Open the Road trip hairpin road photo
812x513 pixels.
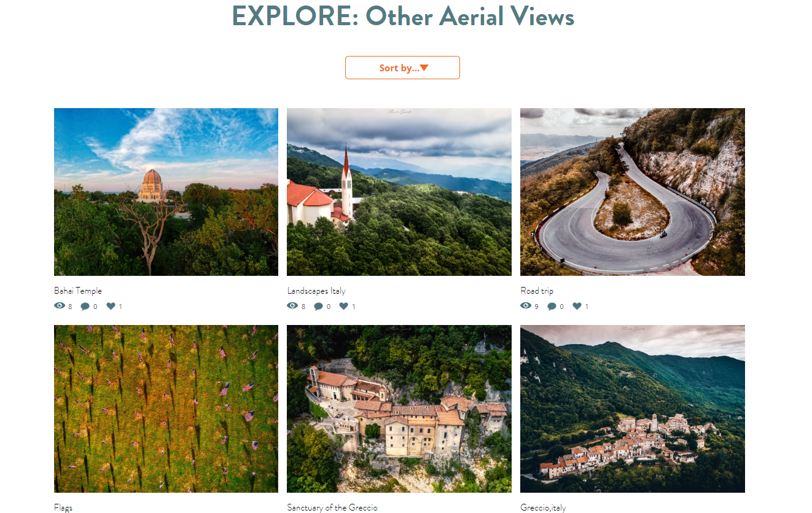click(x=633, y=192)
